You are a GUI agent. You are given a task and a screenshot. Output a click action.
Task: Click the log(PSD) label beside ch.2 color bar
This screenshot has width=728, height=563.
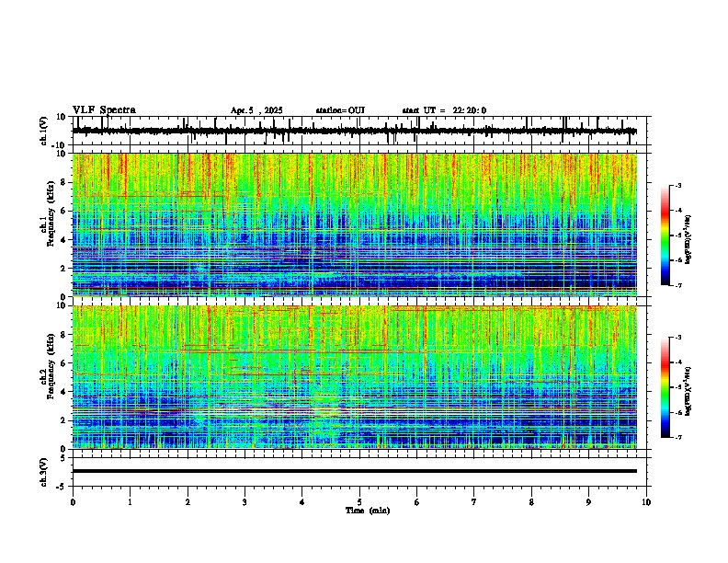[688, 391]
